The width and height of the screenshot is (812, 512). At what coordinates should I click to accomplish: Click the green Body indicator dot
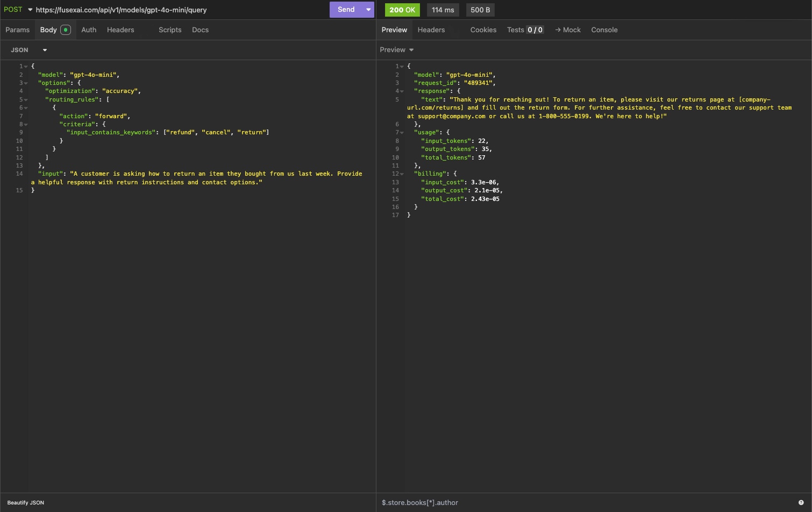point(66,30)
